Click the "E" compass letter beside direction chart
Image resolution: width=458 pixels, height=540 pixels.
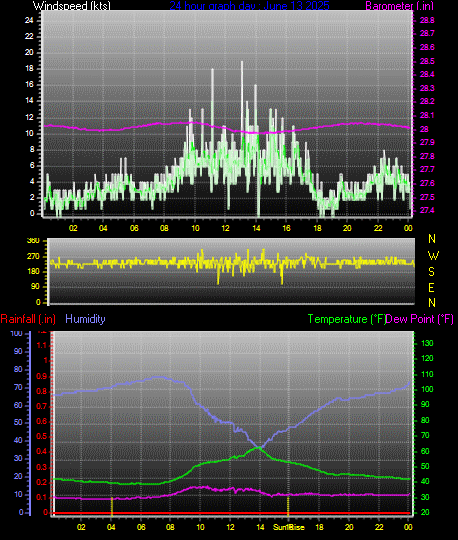(431, 288)
